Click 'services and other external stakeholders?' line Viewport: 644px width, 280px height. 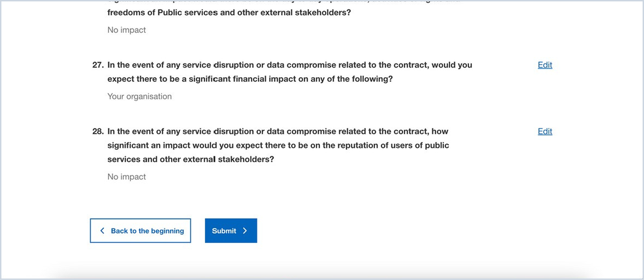190,159
